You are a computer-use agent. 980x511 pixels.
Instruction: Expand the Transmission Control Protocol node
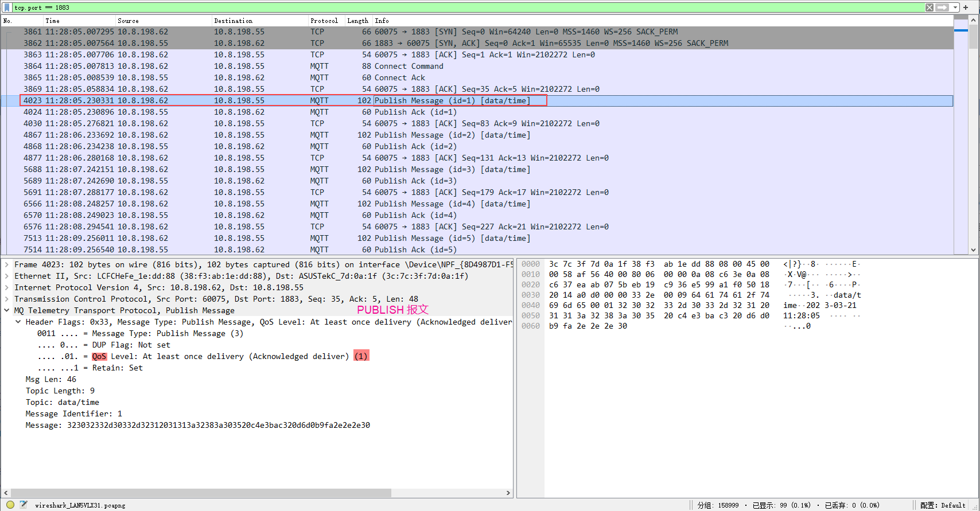pos(7,299)
